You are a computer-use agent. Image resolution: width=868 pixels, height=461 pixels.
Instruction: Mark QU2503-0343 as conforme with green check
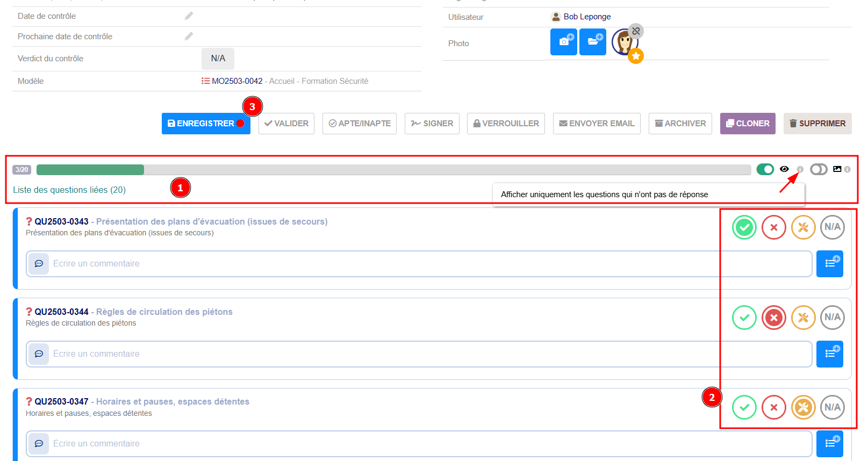coord(744,227)
